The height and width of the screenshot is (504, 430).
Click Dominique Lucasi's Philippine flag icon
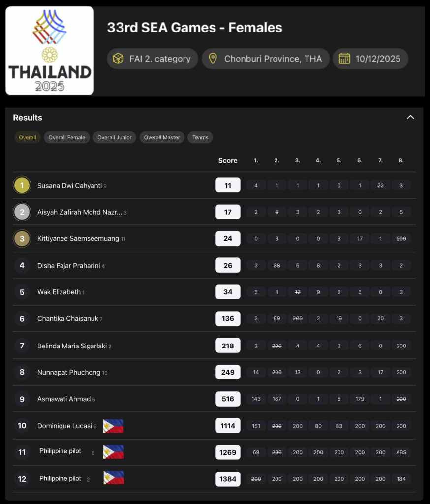click(x=113, y=426)
